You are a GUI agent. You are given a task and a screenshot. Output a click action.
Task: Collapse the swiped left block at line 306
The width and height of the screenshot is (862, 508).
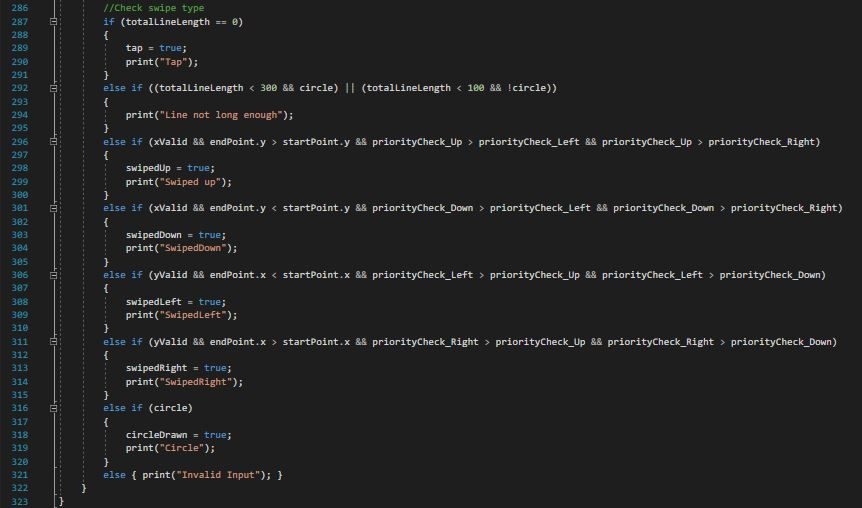53,275
